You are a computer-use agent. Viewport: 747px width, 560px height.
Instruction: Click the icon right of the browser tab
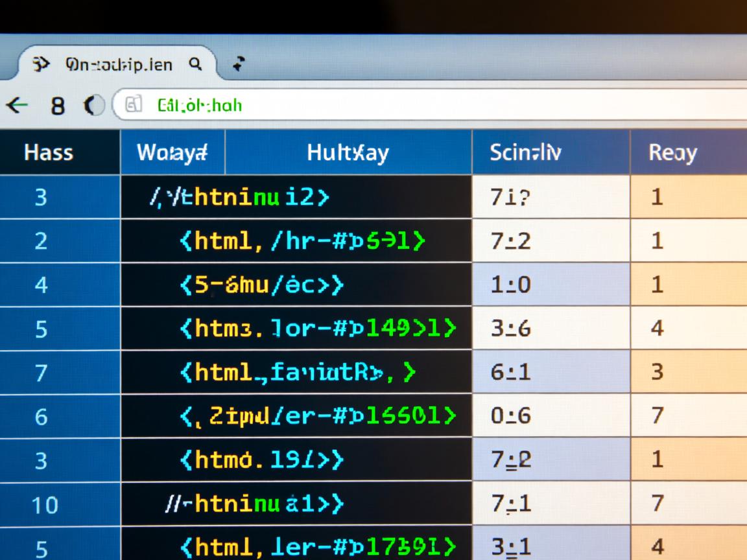(x=239, y=64)
